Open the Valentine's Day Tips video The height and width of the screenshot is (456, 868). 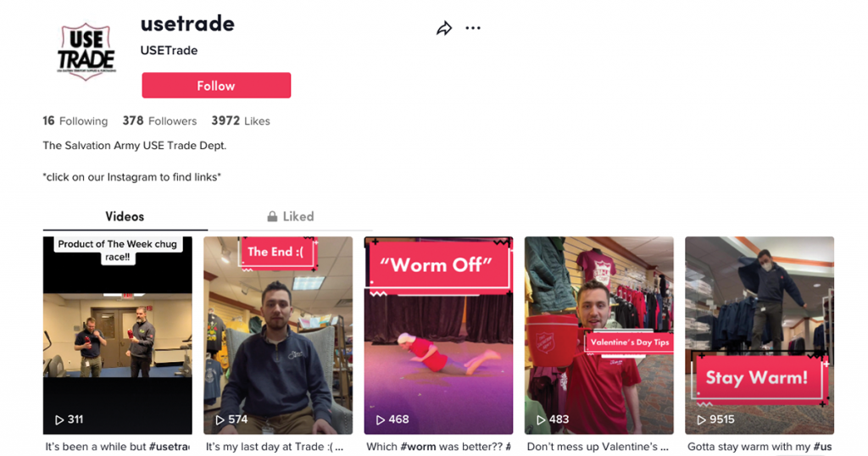tap(599, 336)
